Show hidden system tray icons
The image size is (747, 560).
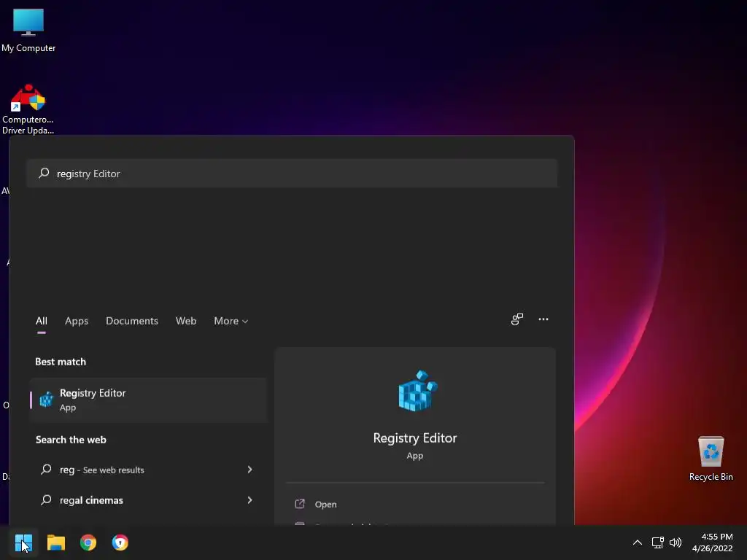pyautogui.click(x=637, y=542)
